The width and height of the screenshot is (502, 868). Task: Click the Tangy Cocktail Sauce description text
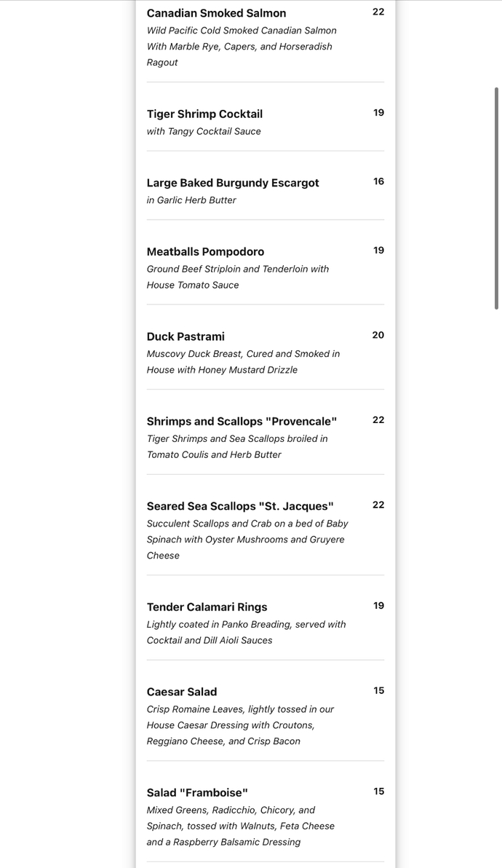coord(204,132)
